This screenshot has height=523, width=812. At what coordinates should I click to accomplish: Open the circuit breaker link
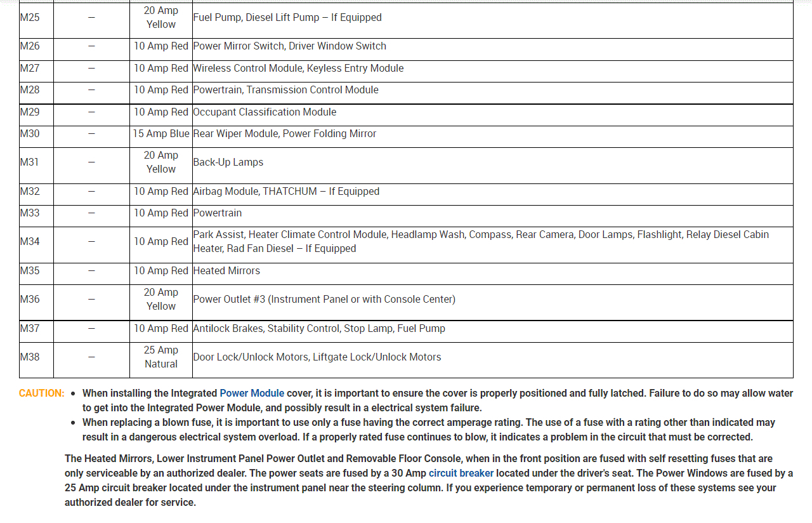pos(461,473)
